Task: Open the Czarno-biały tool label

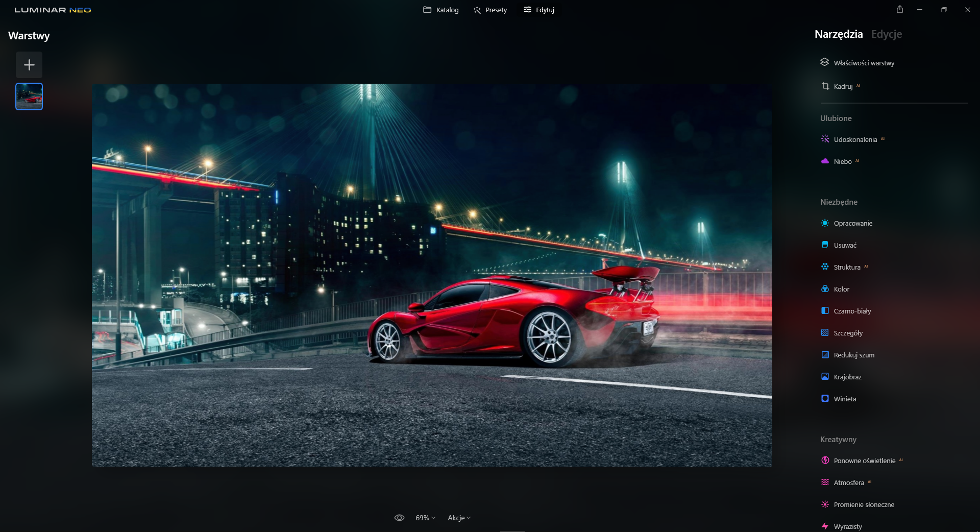Action: click(852, 311)
